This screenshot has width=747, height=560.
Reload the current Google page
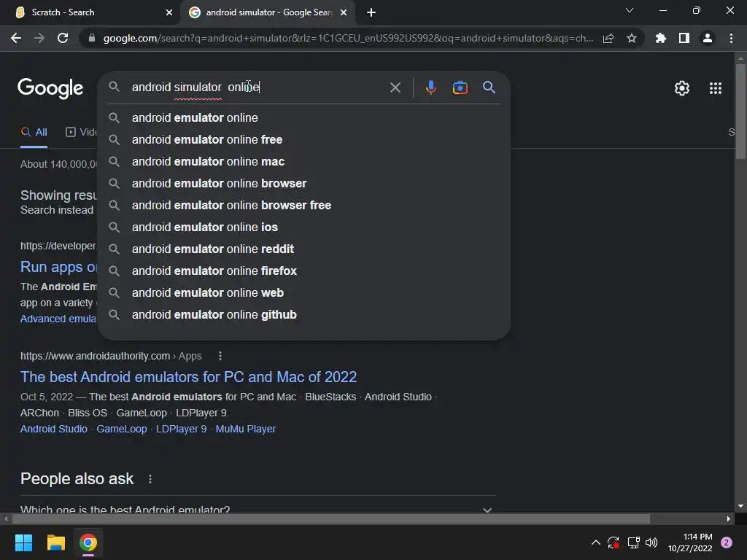[63, 38]
